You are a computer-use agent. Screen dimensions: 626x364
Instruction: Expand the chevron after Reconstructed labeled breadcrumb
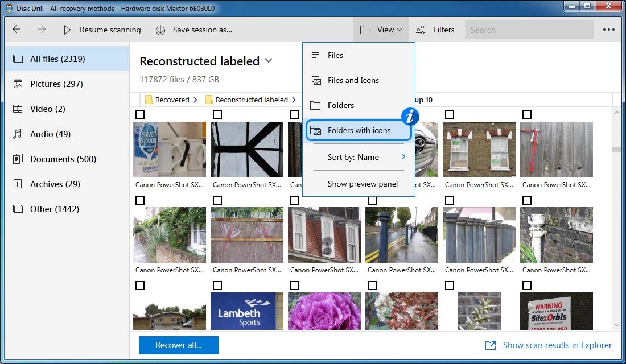tap(294, 100)
